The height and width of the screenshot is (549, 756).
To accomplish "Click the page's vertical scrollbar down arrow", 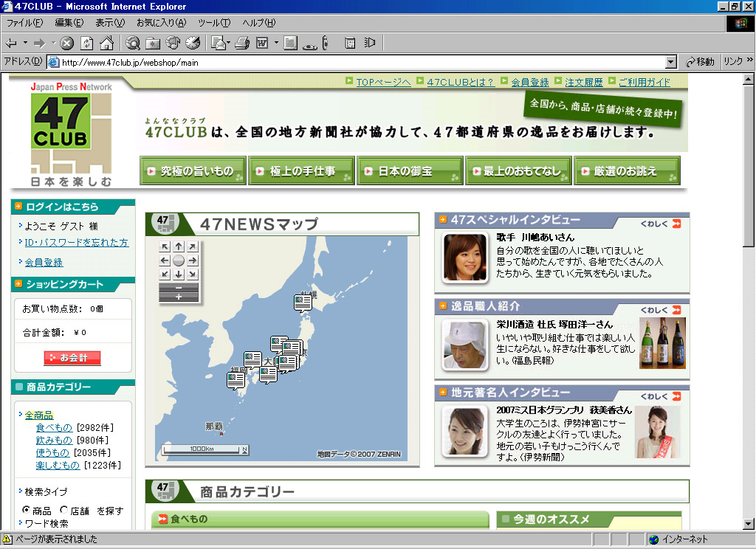I will 748,524.
